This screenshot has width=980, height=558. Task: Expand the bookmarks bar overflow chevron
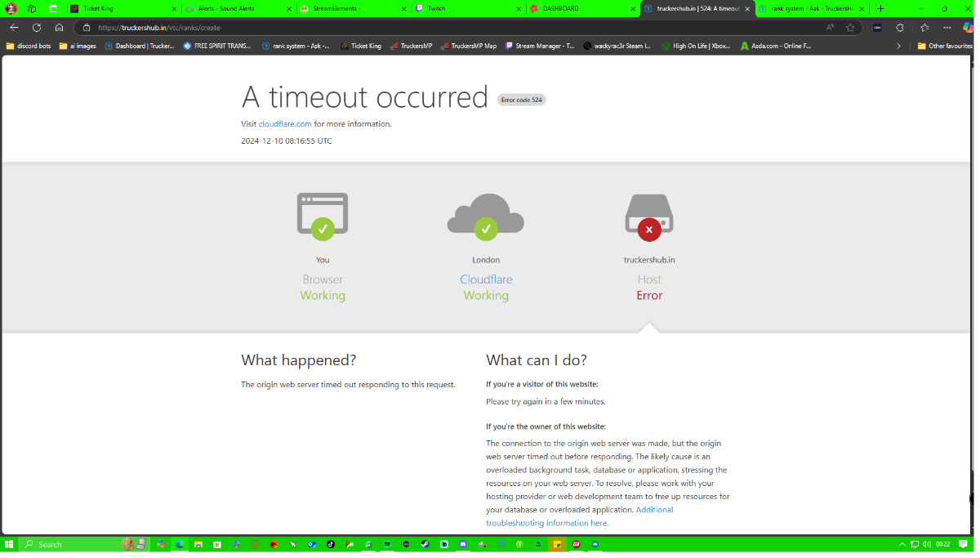point(898,46)
